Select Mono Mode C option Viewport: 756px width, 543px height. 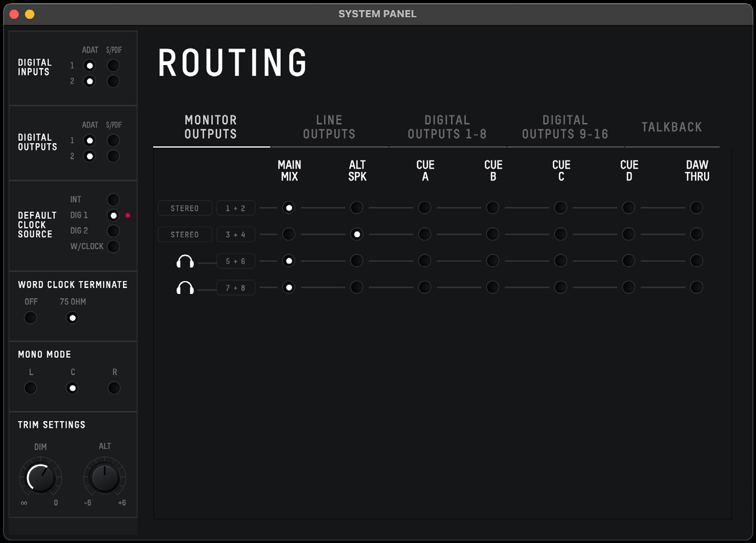pyautogui.click(x=72, y=388)
